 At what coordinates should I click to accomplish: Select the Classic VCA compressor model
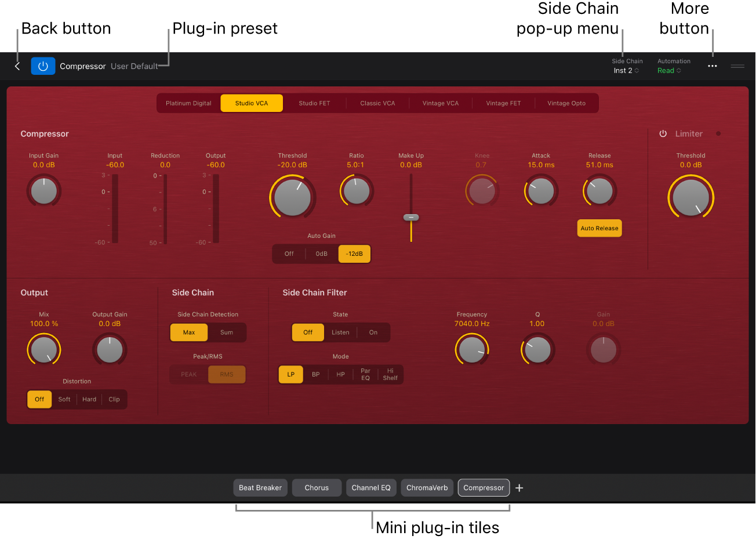pyautogui.click(x=377, y=103)
